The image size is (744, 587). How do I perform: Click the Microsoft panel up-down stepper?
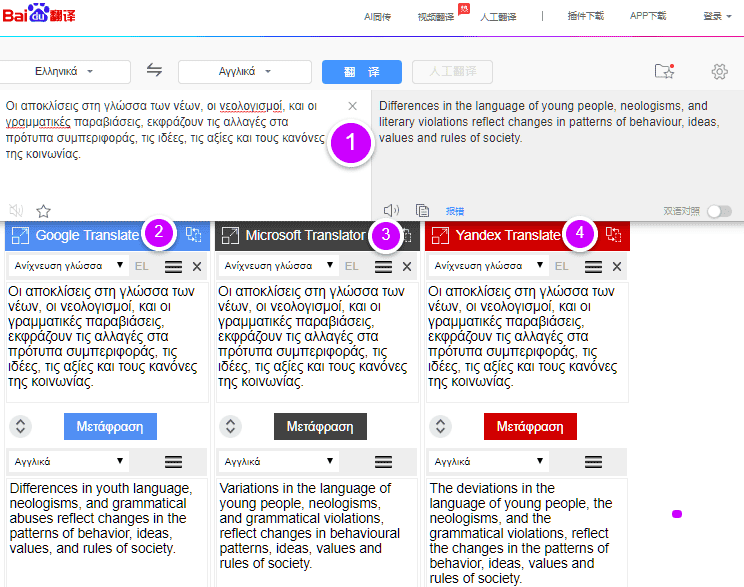coord(231,426)
